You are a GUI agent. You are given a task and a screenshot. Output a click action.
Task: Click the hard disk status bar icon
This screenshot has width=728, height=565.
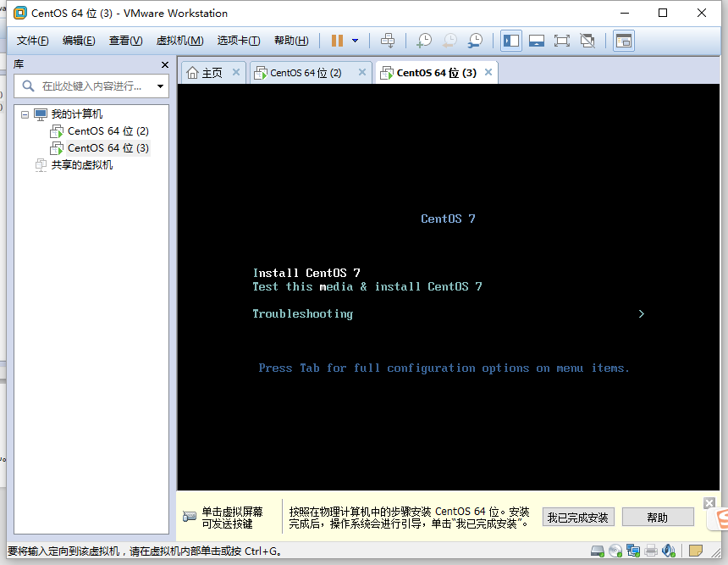(x=598, y=551)
